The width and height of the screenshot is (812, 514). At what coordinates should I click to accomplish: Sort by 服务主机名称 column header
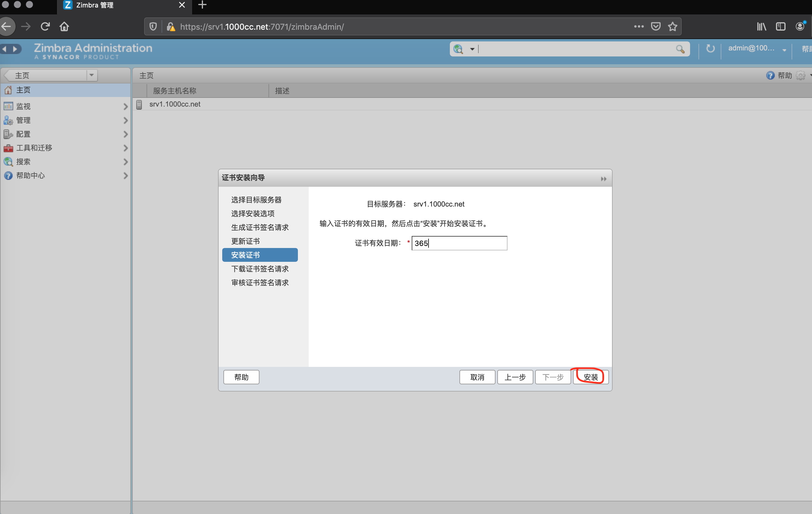coord(208,91)
